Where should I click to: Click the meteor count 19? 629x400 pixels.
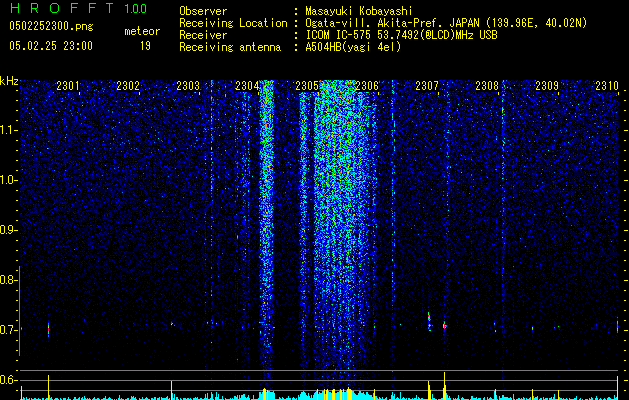click(145, 46)
